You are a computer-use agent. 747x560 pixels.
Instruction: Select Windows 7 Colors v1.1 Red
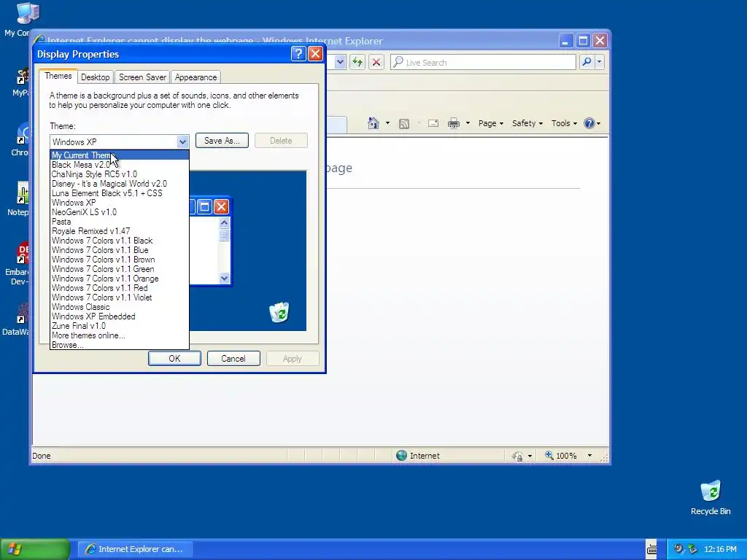pos(119,288)
